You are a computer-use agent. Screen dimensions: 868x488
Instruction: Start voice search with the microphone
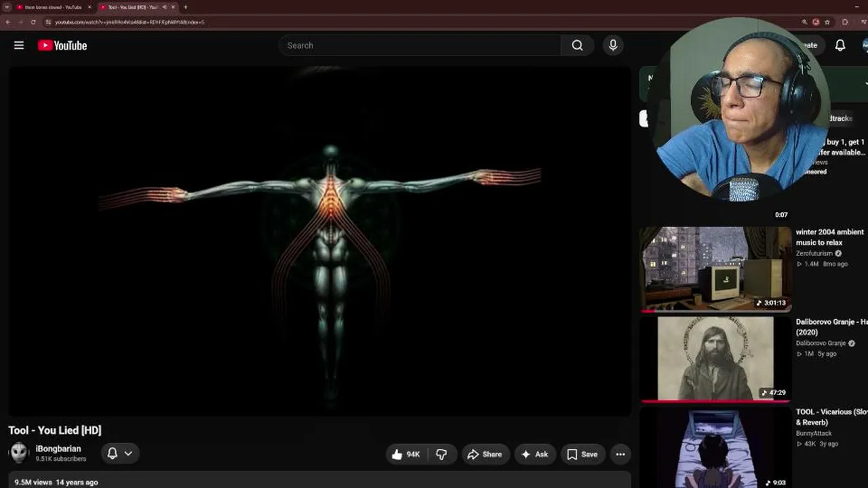tap(613, 45)
